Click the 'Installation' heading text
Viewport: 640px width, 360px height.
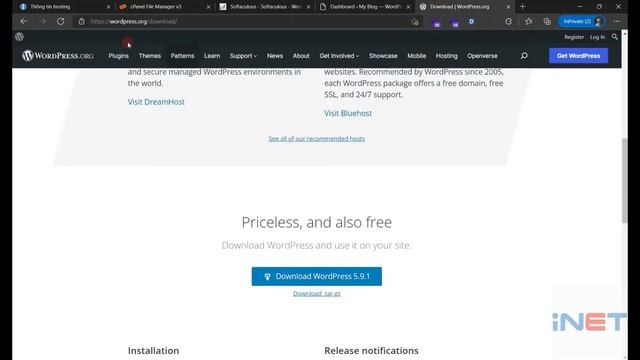click(x=153, y=351)
